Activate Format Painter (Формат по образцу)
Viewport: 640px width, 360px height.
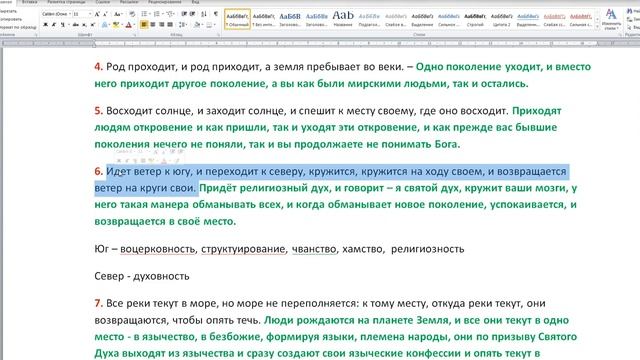(18, 27)
